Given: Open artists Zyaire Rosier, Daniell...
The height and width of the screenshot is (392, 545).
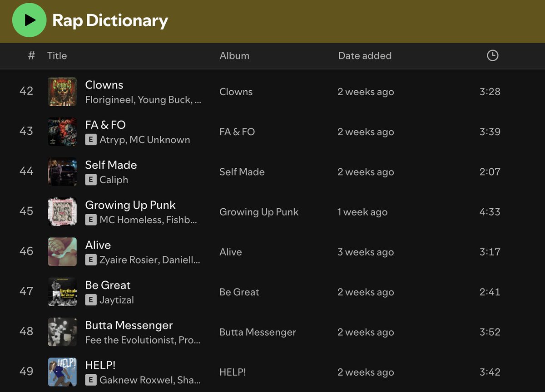Looking at the screenshot, I should tap(149, 260).
